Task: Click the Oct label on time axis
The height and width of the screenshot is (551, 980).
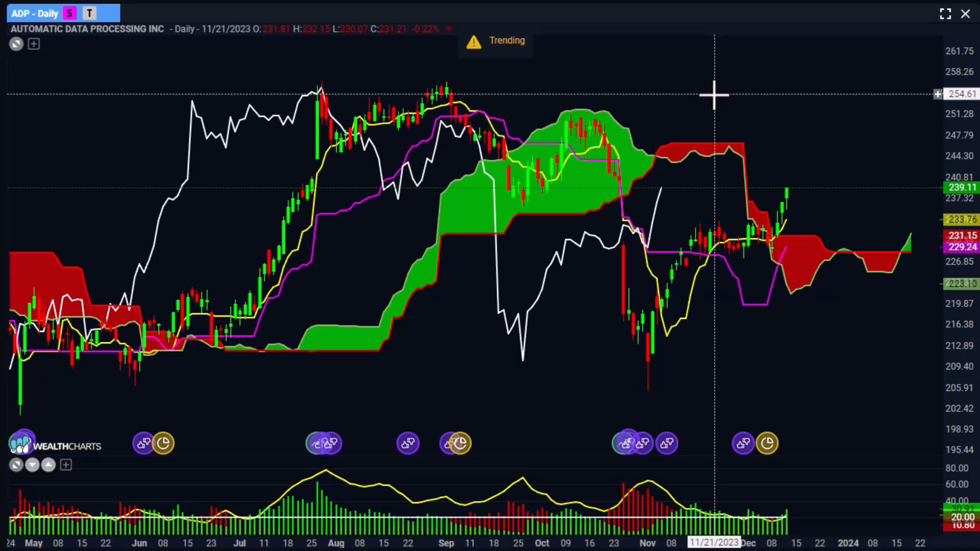Action: point(542,543)
